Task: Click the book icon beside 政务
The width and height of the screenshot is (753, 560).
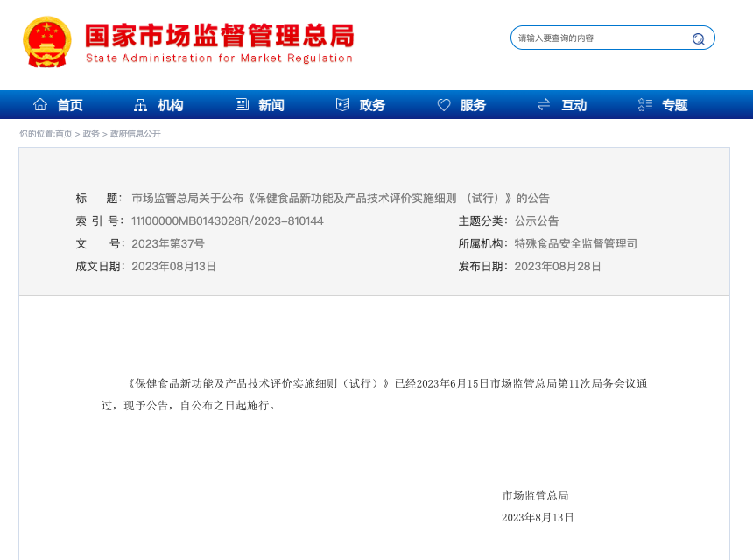Action: (342, 104)
